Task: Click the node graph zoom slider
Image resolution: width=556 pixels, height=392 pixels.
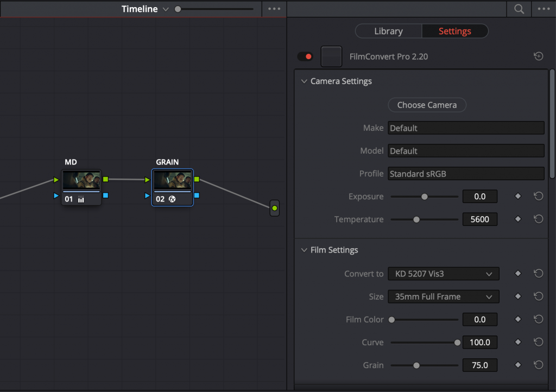Action: point(214,9)
